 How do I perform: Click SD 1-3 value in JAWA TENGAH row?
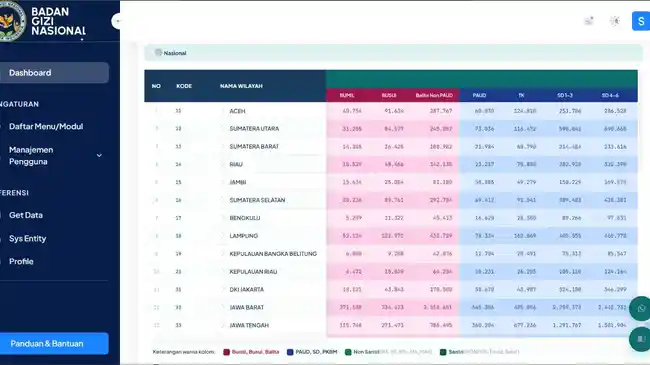(567, 325)
